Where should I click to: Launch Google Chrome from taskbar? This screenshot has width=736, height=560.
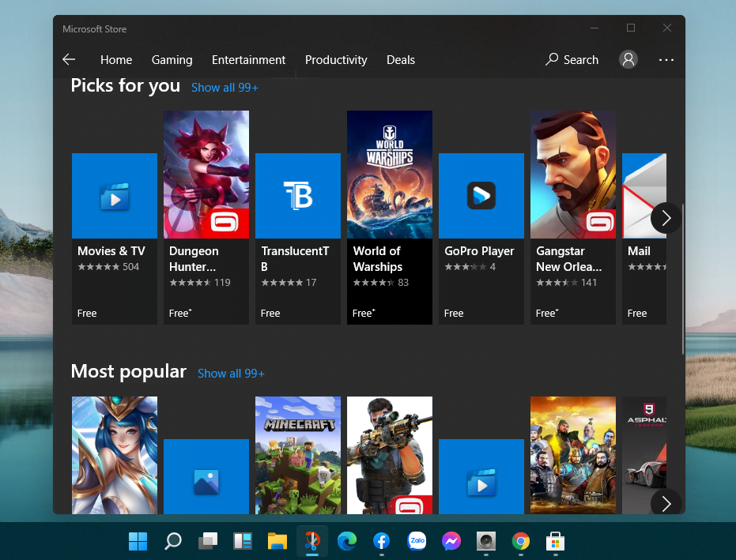(x=520, y=541)
